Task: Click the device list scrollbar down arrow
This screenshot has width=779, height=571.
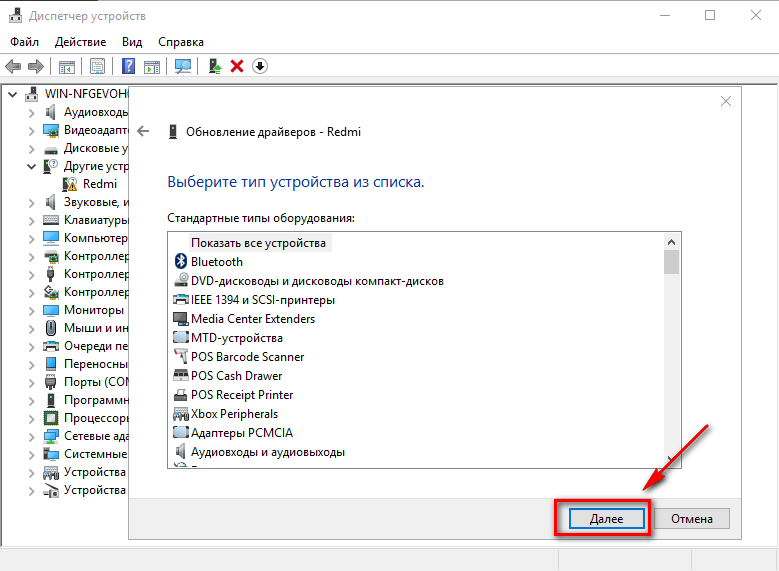Action: pos(671,458)
